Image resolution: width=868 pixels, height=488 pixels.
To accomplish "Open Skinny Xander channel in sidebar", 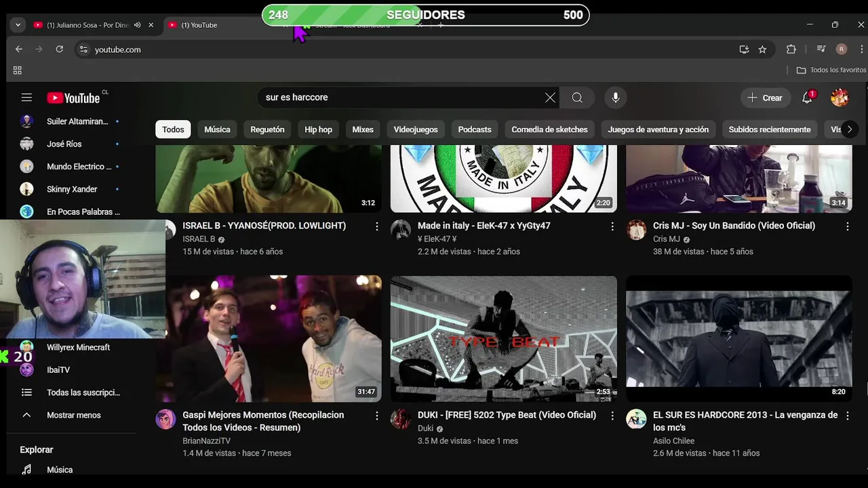I will [71, 189].
